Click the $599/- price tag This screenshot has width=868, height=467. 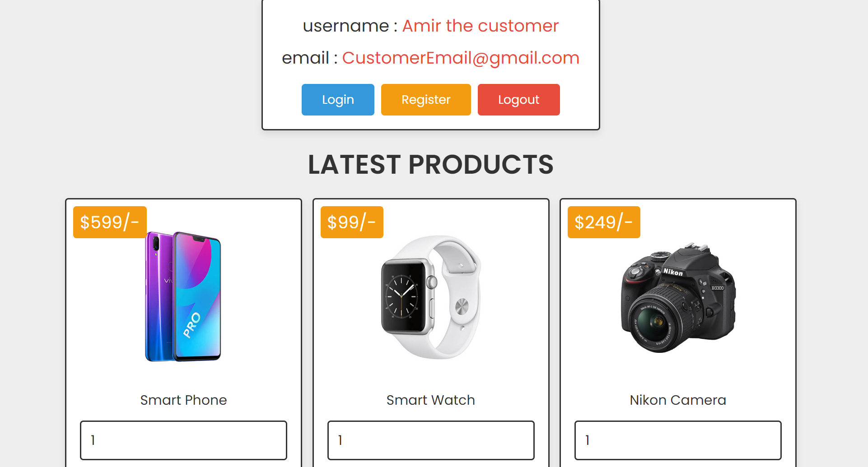110,222
